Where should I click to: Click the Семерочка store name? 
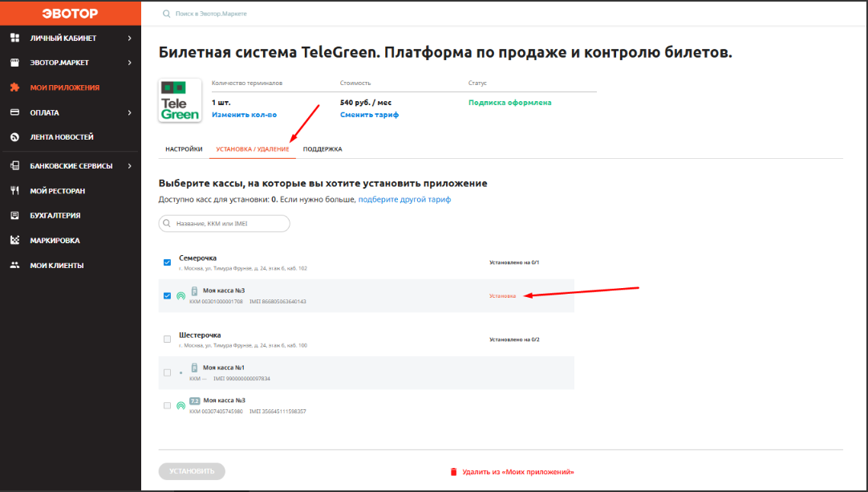pyautogui.click(x=197, y=258)
